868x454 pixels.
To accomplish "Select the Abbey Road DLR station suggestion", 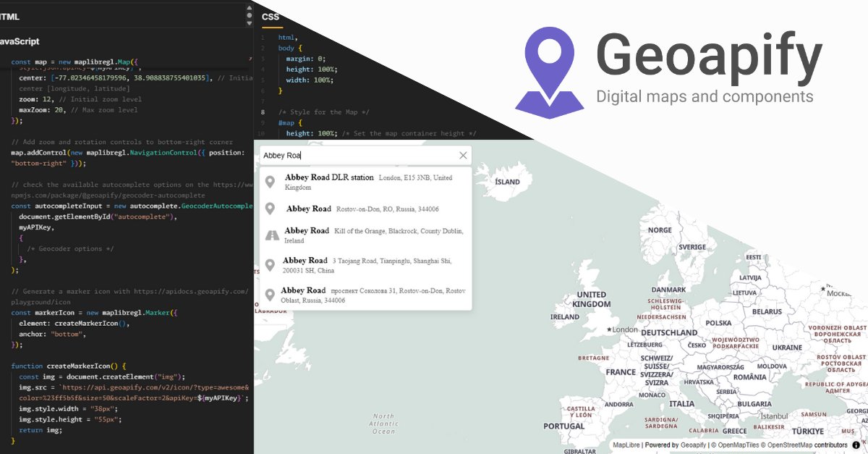I will tap(362, 181).
